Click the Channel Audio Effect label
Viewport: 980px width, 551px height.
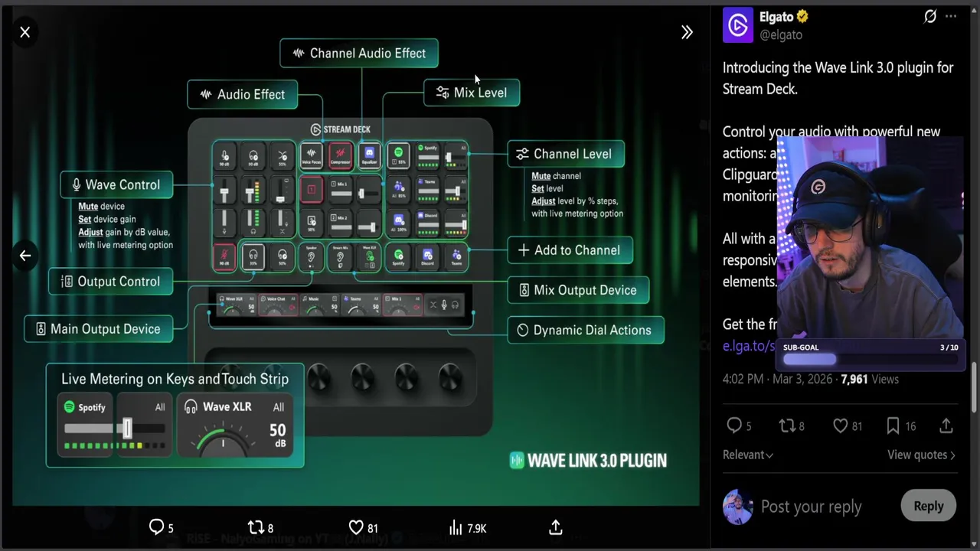point(359,54)
